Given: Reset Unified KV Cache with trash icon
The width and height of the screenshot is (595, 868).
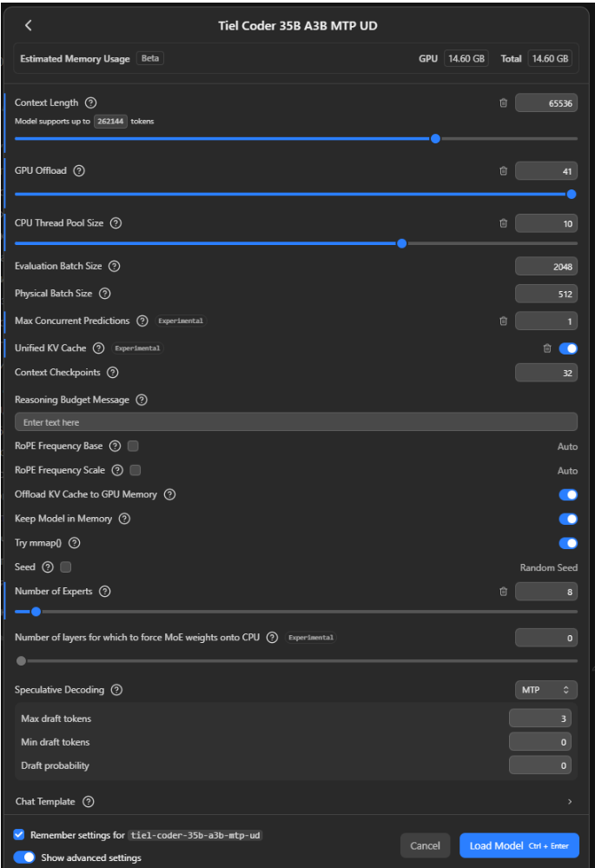Looking at the screenshot, I should [547, 348].
